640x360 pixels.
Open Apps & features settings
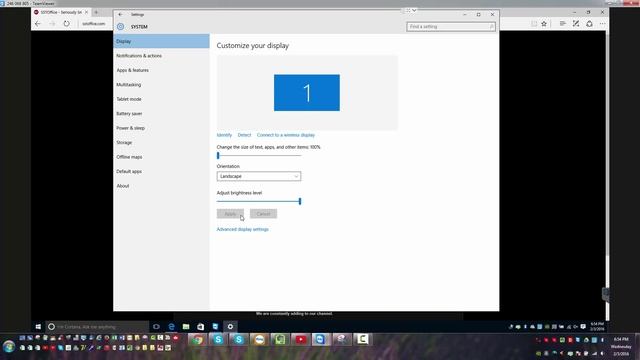point(162,70)
